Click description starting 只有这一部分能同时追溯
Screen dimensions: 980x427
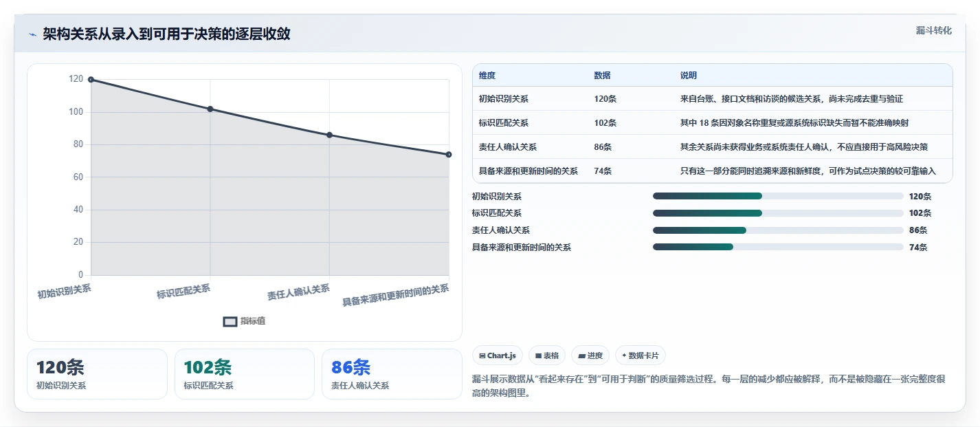click(x=808, y=171)
